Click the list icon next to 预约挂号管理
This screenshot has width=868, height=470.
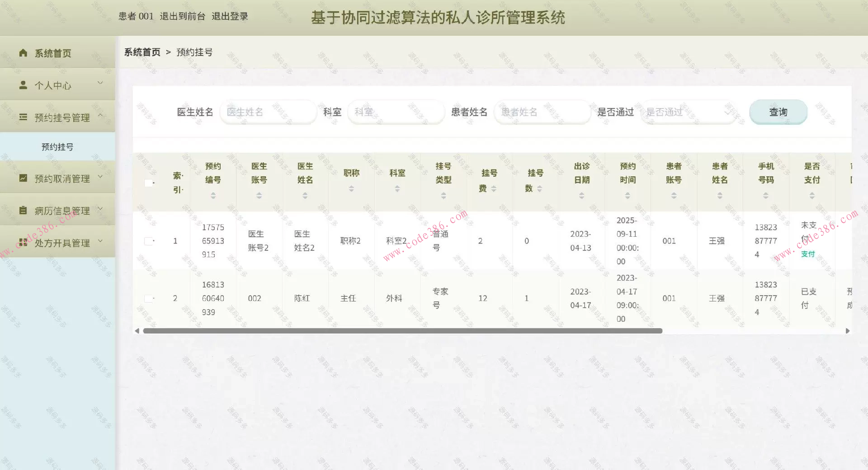click(23, 117)
